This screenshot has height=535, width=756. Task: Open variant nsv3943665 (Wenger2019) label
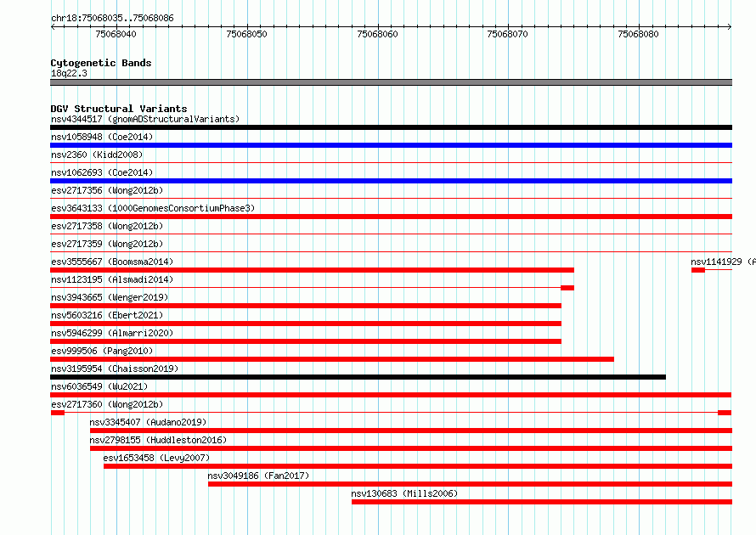pyautogui.click(x=110, y=297)
